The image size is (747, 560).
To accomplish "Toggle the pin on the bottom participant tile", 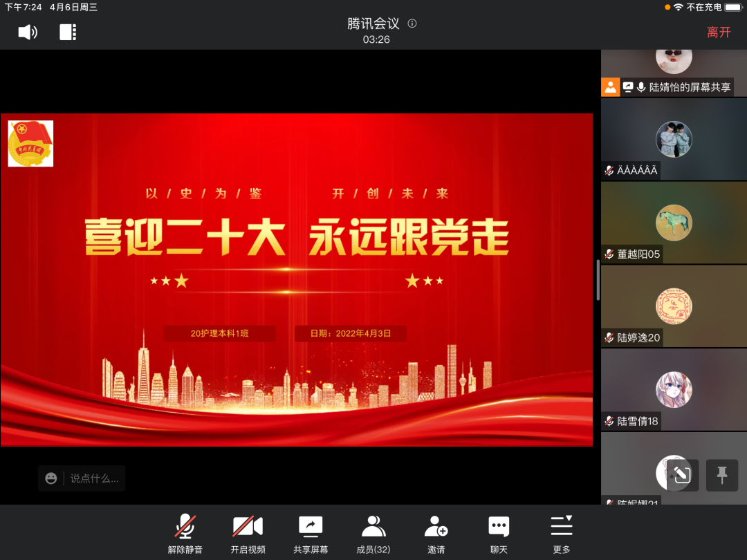I will (722, 474).
